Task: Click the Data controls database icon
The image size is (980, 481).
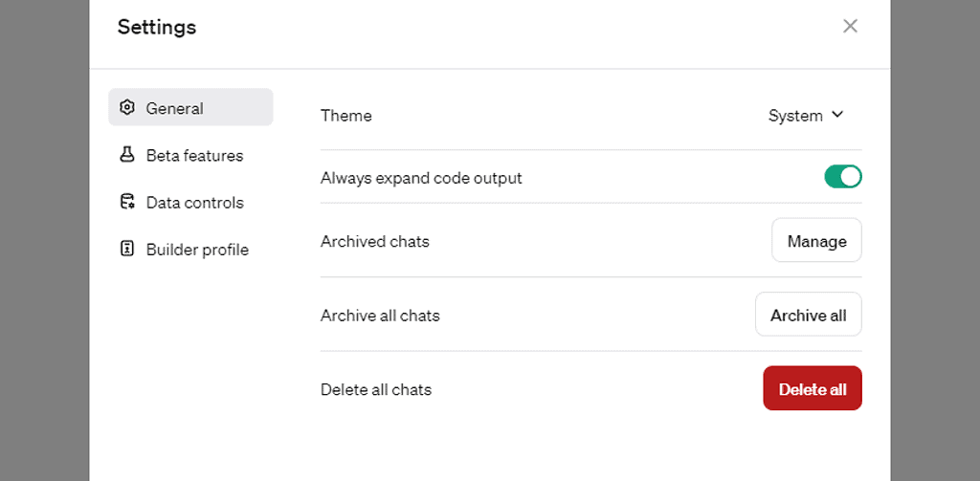Action: 126,202
